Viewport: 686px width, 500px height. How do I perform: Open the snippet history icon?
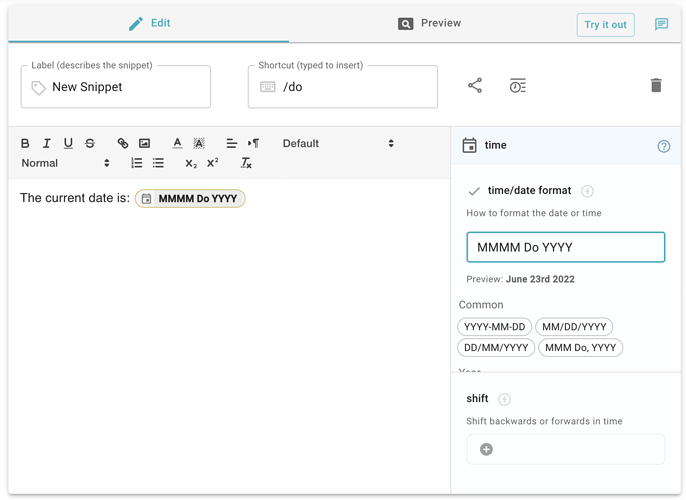click(518, 86)
